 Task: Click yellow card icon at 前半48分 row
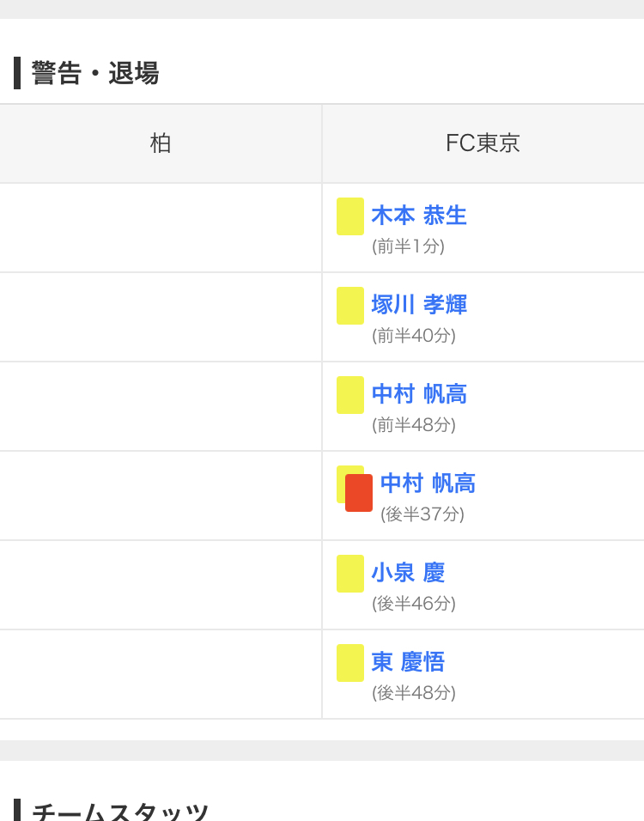350,395
